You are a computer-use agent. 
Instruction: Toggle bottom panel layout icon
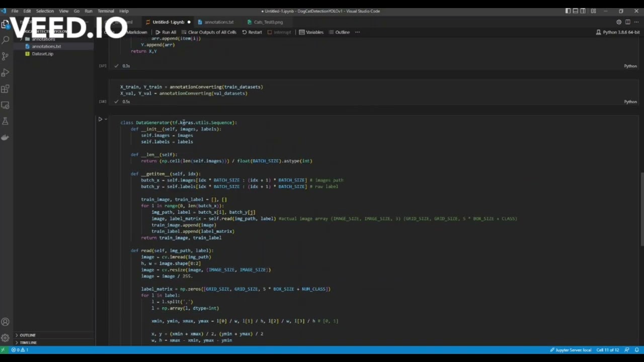click(x=576, y=11)
